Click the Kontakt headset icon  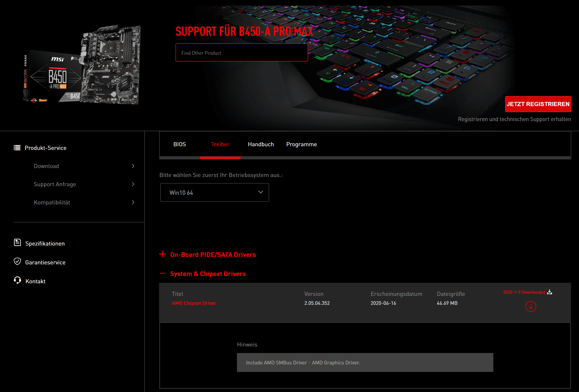17,280
